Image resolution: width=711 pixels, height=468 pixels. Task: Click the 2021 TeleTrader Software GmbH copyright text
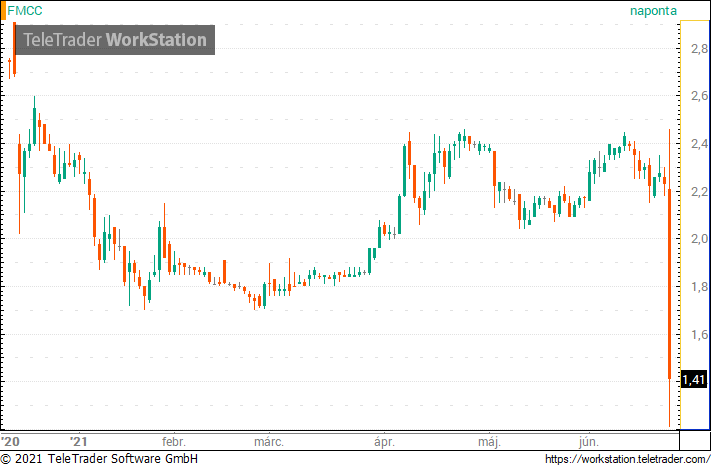pos(99,459)
